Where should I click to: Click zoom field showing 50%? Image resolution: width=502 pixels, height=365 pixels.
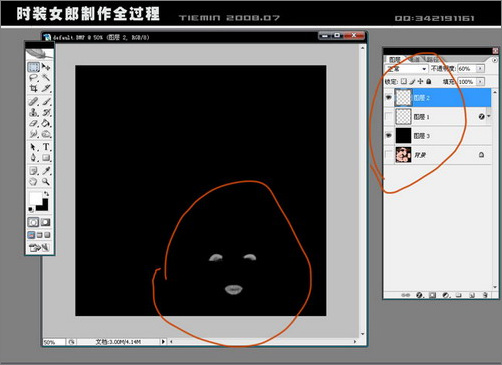pos(53,342)
